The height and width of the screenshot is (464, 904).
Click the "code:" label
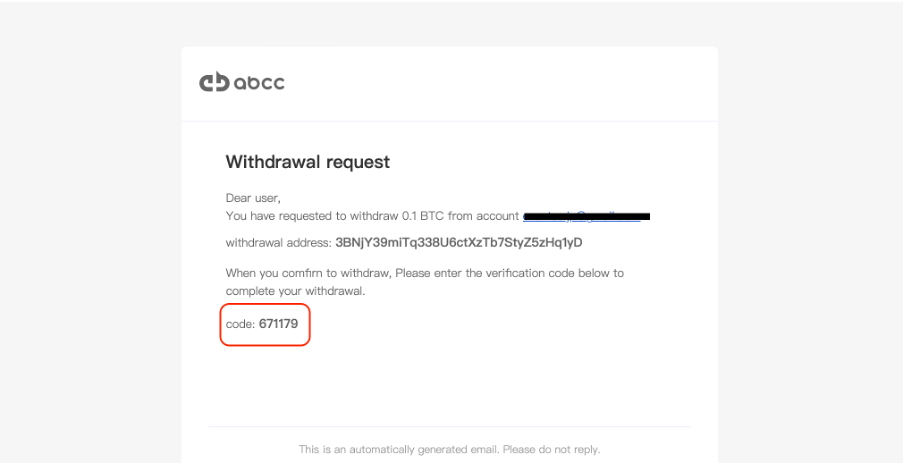(x=240, y=324)
